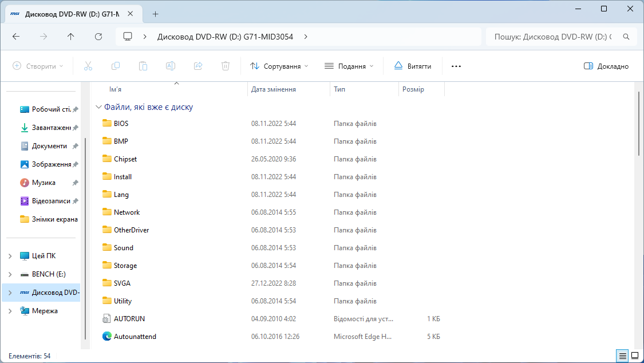Click the Rename icon in toolbar
This screenshot has width=644, height=363.
171,66
